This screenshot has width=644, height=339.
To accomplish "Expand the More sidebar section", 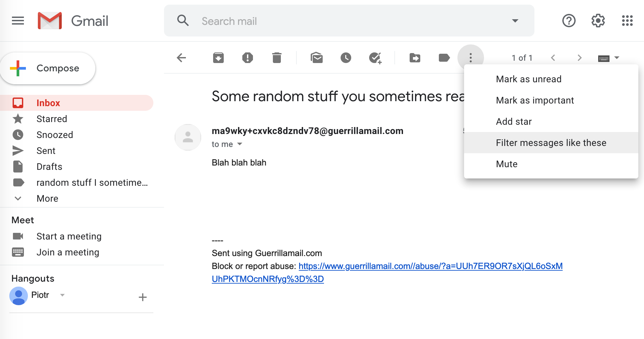I will point(47,198).
